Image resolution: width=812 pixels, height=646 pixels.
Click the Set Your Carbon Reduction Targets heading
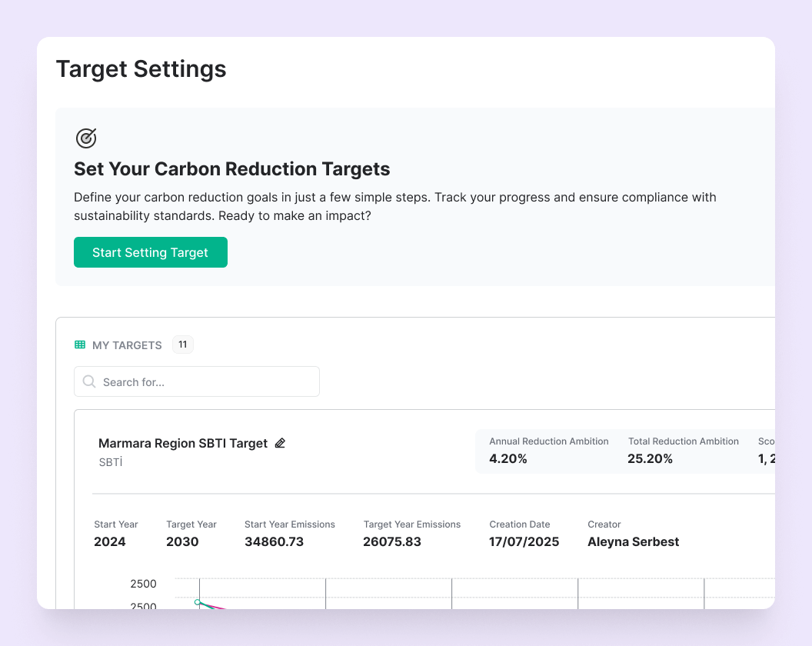click(231, 169)
